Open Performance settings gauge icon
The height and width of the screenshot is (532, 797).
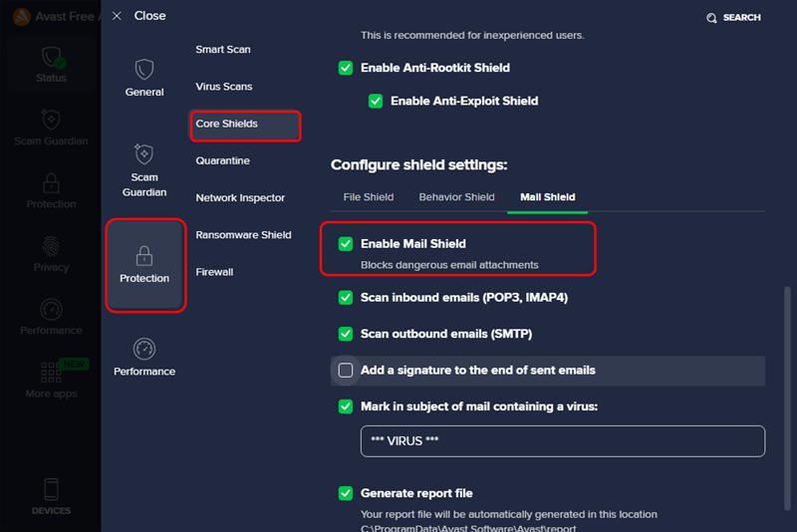tap(144, 349)
